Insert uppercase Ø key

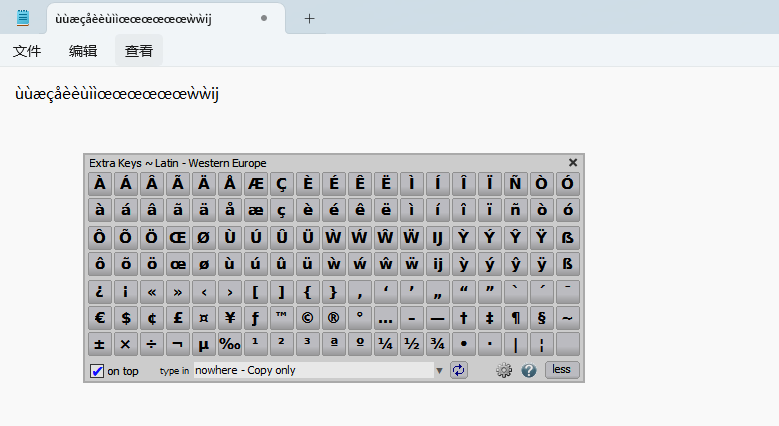click(x=204, y=238)
